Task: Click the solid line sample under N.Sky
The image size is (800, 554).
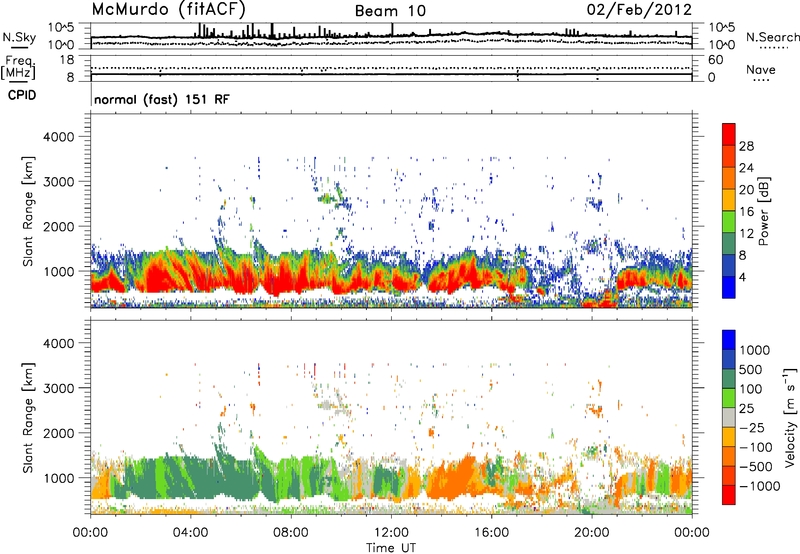Action: click(19, 47)
